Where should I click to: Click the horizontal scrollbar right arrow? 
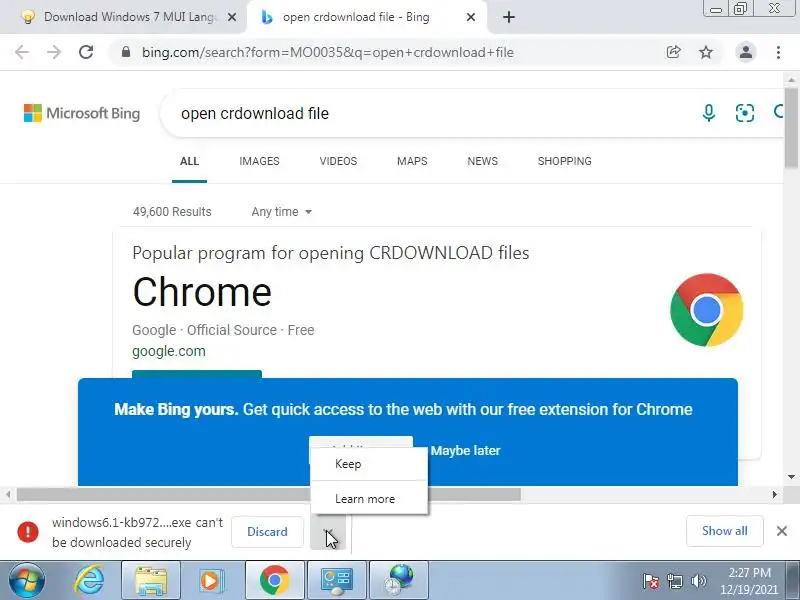pos(775,494)
